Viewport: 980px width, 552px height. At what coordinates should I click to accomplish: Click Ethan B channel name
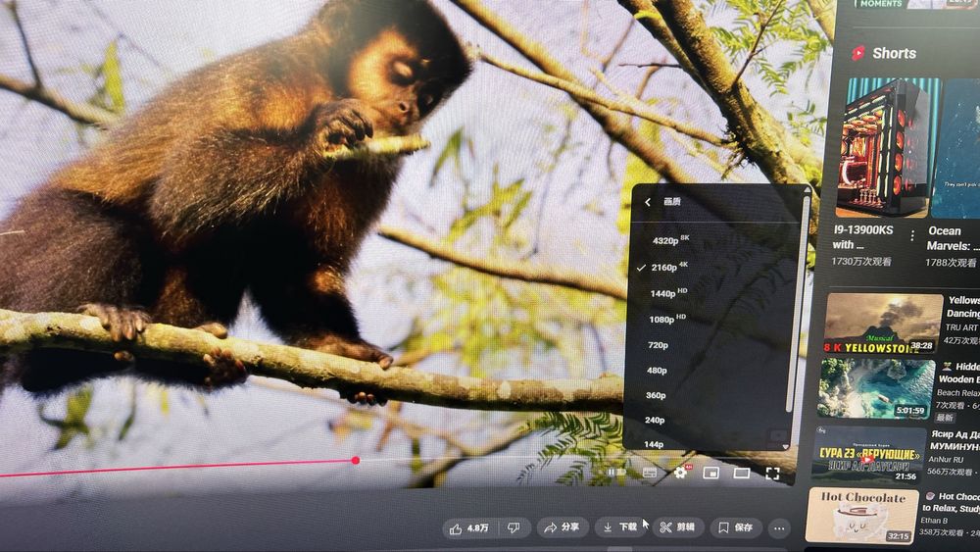click(x=934, y=520)
